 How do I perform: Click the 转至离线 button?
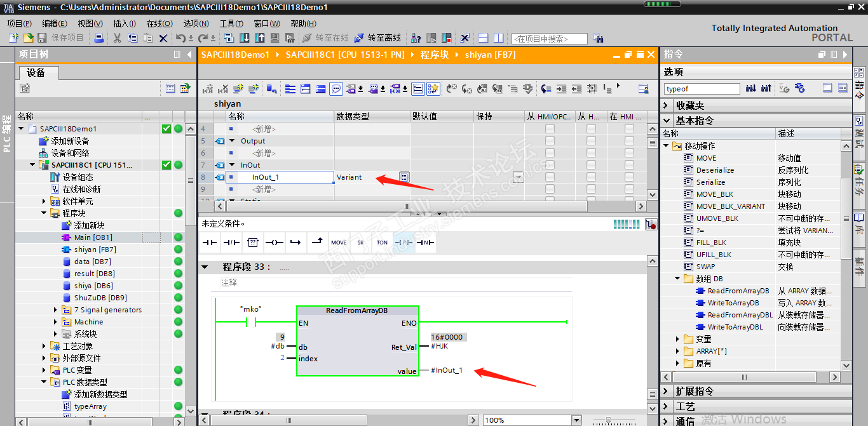(378, 38)
